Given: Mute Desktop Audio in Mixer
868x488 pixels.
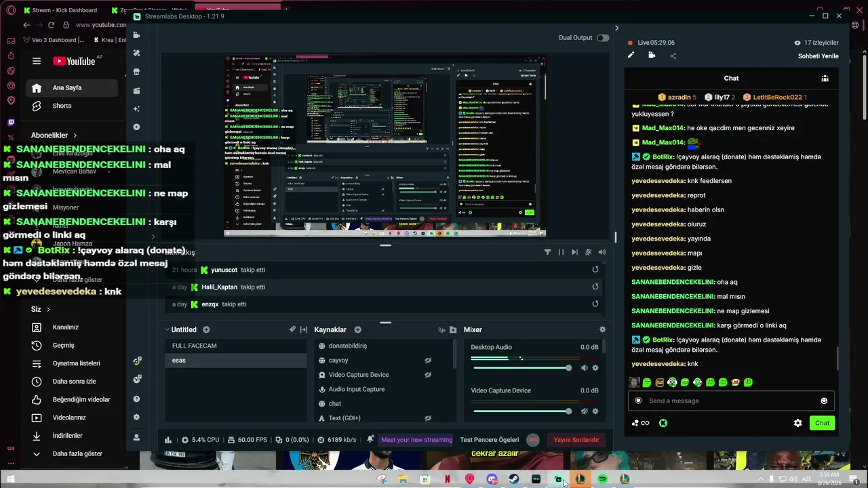Looking at the screenshot, I should click(584, 368).
